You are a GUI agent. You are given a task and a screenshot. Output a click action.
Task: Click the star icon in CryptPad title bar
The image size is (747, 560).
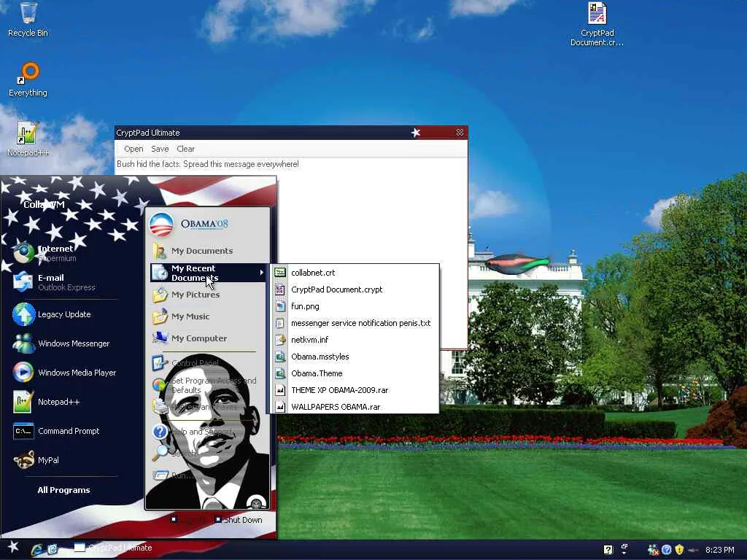pos(416,133)
